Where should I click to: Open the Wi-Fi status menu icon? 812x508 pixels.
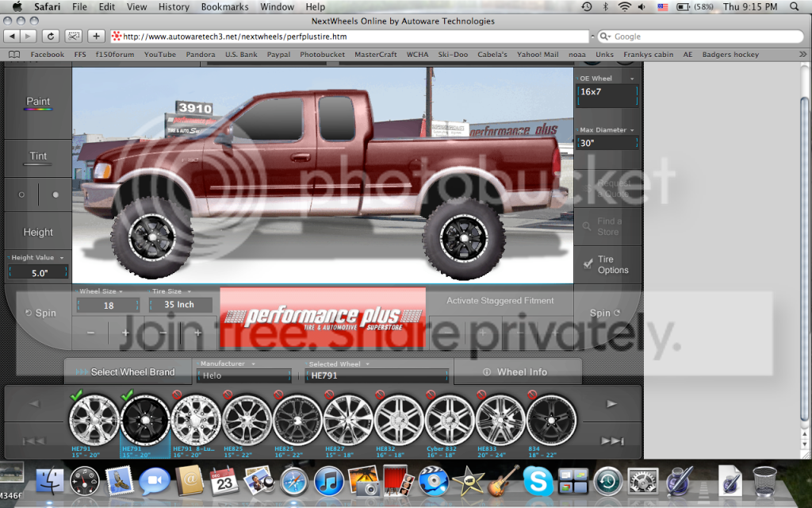tap(625, 6)
